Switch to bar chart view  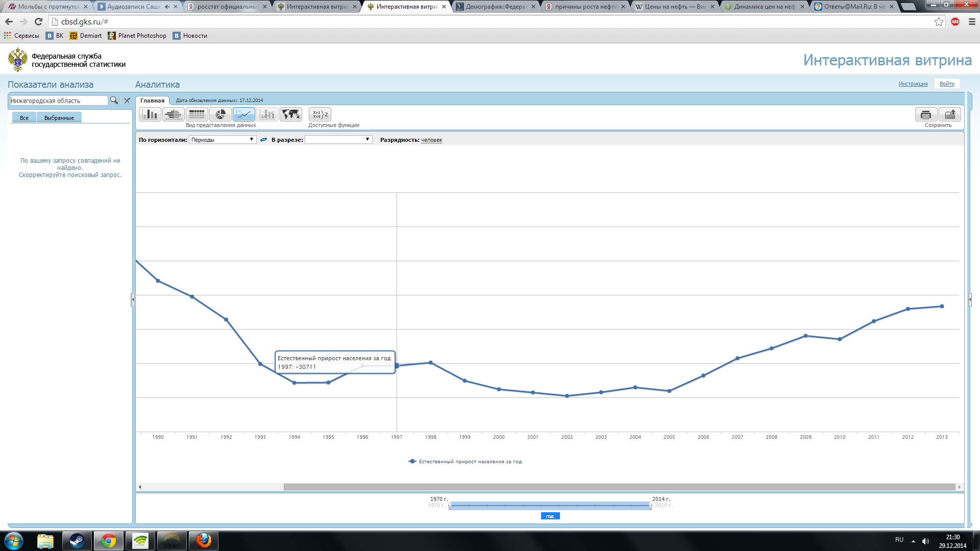(x=150, y=114)
